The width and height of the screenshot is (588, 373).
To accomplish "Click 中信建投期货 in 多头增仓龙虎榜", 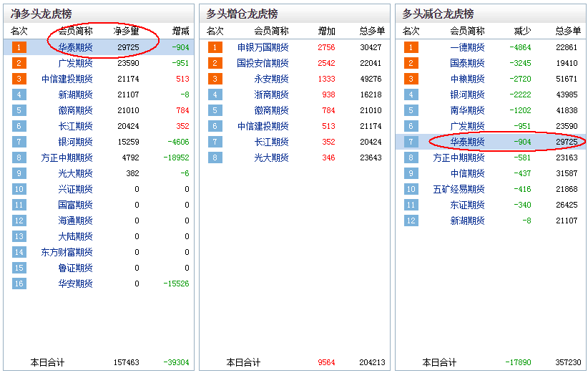I will tap(263, 126).
